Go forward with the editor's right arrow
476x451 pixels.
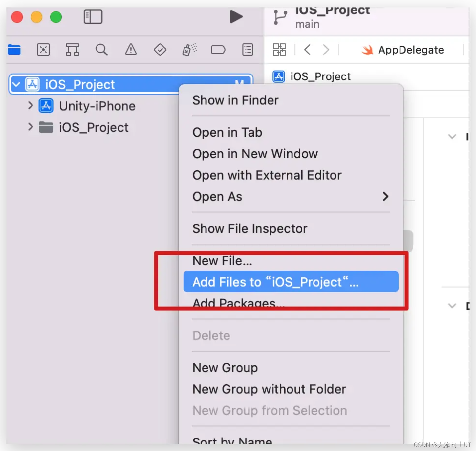pyautogui.click(x=326, y=50)
